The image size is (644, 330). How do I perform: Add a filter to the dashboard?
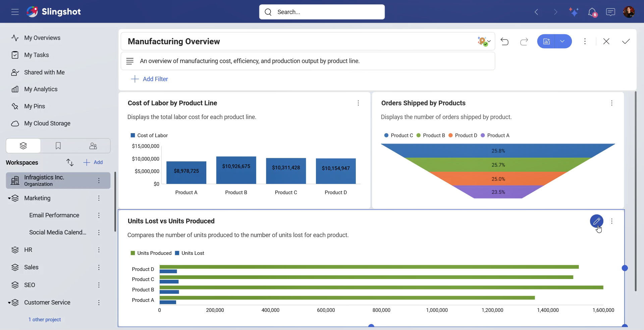(x=150, y=79)
